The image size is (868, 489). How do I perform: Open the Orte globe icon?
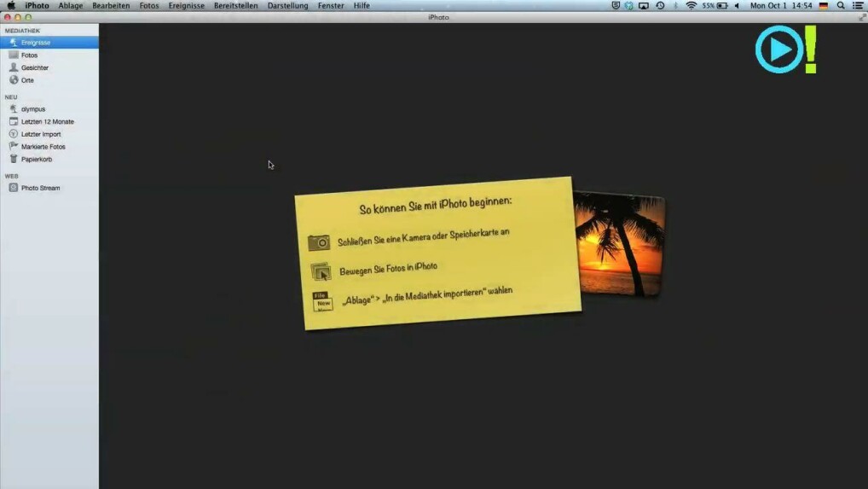[x=14, y=80]
